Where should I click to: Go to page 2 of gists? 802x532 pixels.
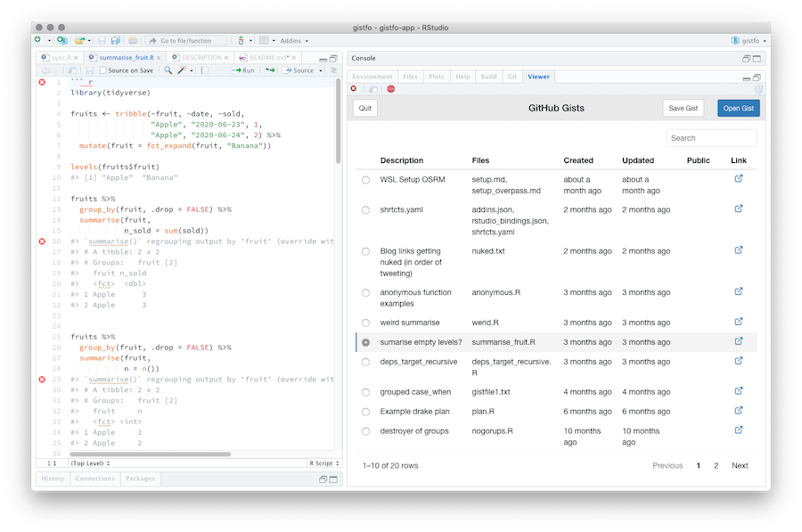pyautogui.click(x=716, y=465)
